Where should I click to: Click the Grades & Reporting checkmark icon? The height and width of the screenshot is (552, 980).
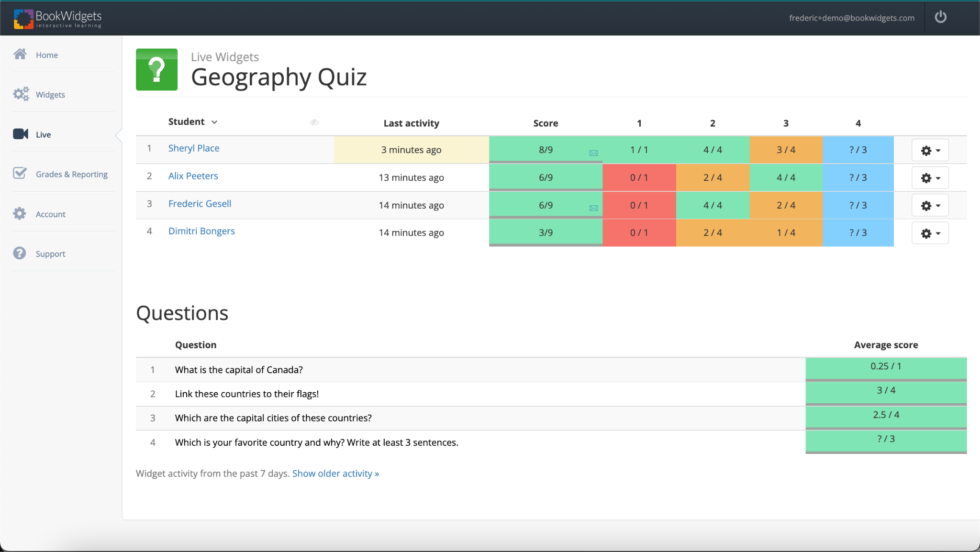20,173
